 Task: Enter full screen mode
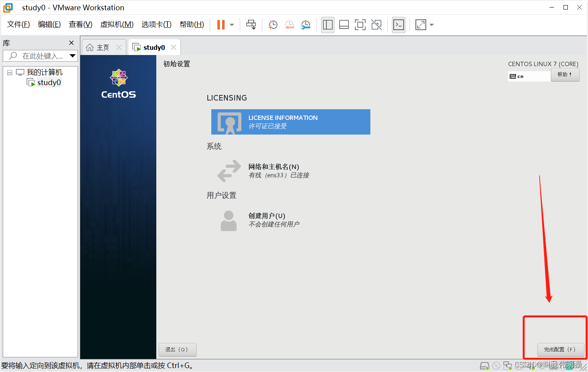tap(360, 25)
